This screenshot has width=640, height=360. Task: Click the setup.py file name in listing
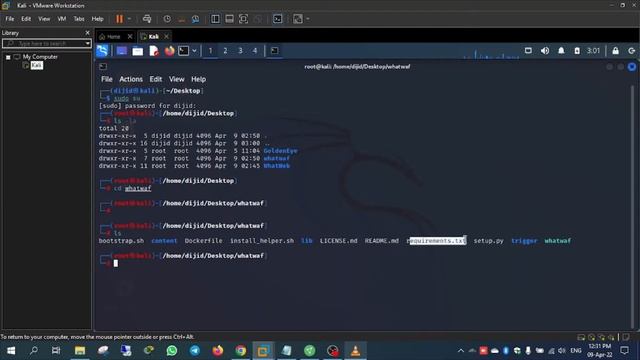pyautogui.click(x=489, y=241)
